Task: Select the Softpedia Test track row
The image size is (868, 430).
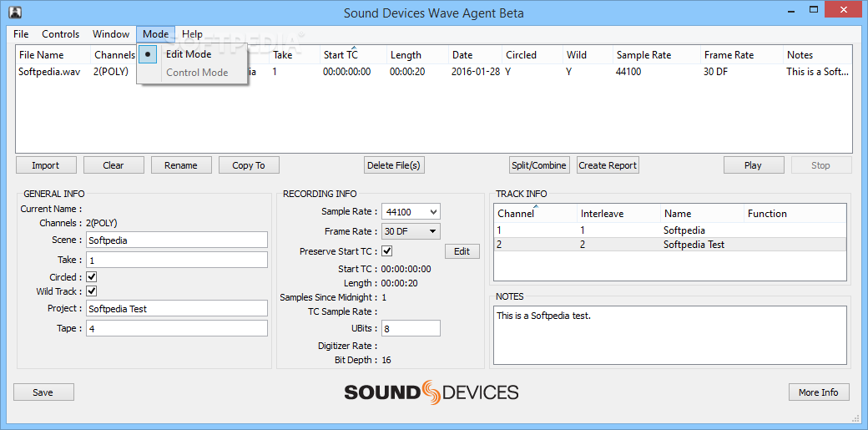Action: point(670,245)
